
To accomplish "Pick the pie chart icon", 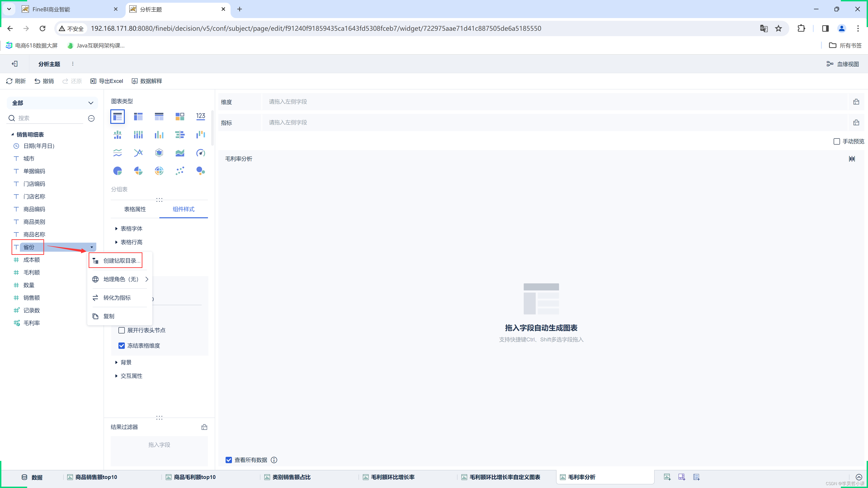I will point(117,171).
